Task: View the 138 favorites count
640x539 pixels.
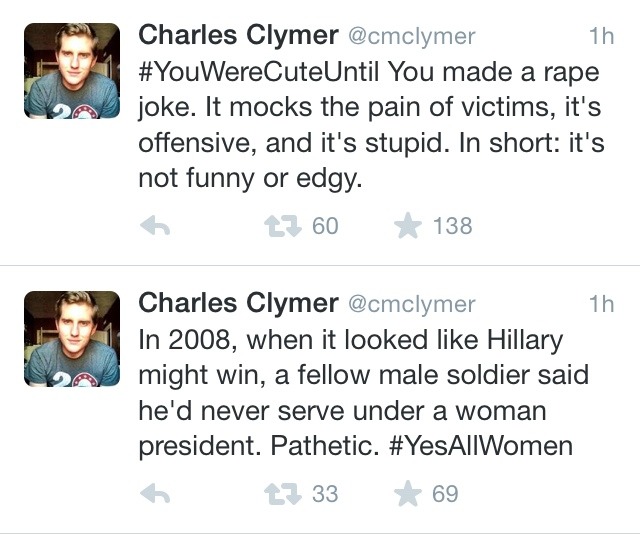Action: 452,227
